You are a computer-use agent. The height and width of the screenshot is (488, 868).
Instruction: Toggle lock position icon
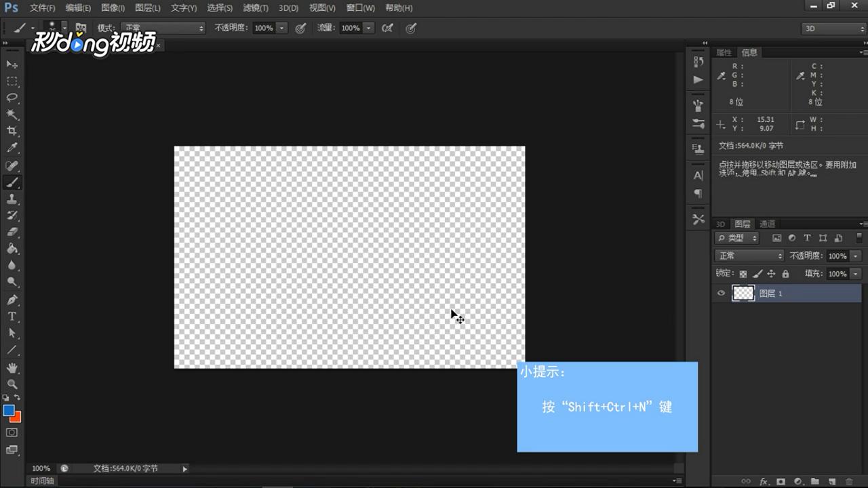[x=771, y=274]
